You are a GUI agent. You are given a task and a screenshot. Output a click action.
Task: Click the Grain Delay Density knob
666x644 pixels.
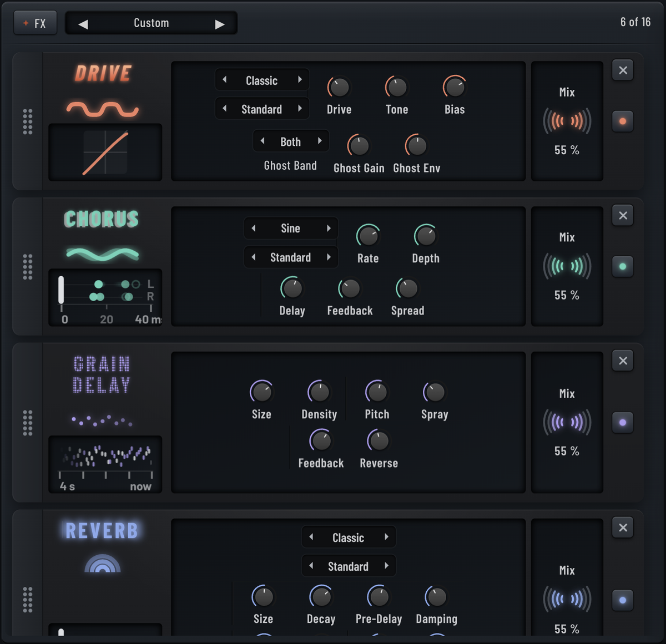319,392
